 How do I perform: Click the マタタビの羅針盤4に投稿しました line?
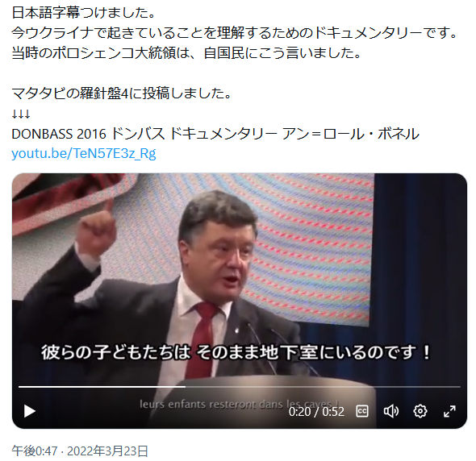(122, 93)
